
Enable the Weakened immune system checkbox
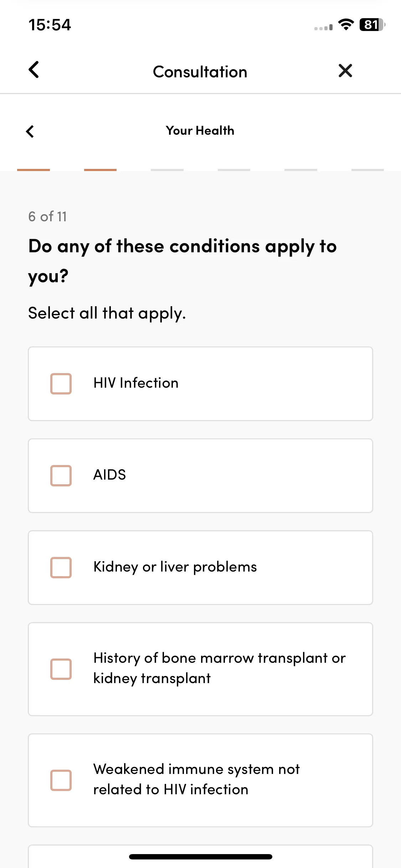pos(61,780)
